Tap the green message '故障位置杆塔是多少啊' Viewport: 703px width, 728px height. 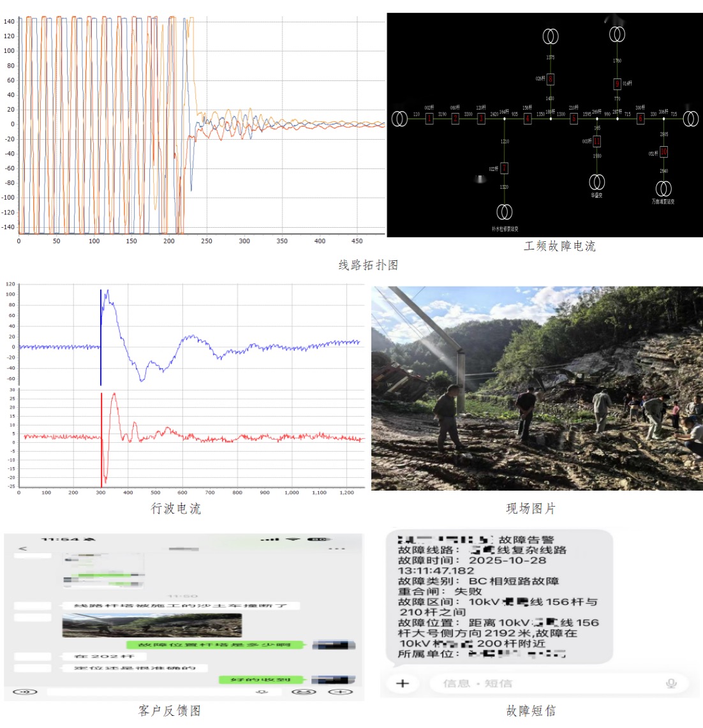click(x=214, y=644)
